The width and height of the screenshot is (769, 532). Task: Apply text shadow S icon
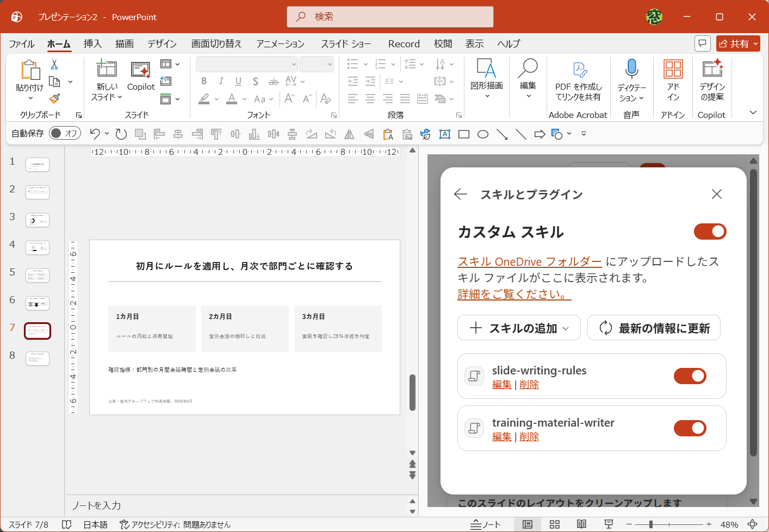(256, 82)
